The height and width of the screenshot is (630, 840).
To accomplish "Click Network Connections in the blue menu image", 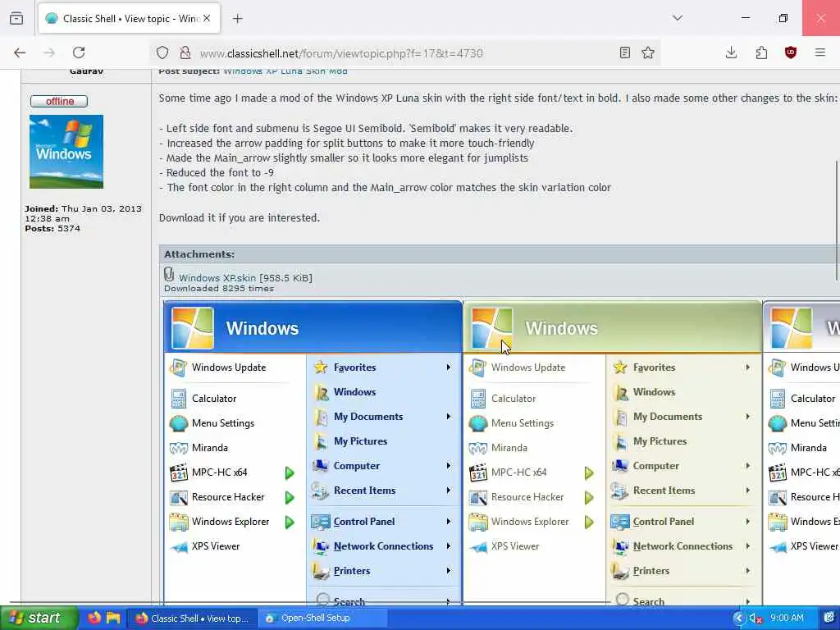I will (384, 546).
